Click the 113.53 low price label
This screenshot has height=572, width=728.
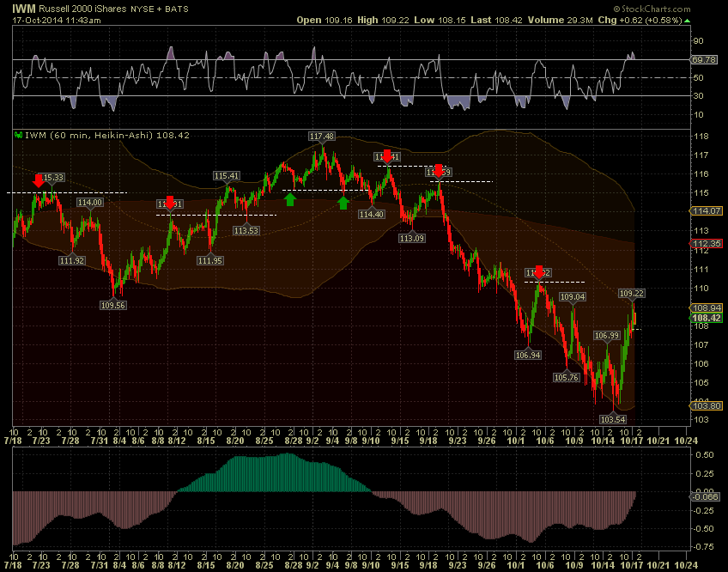coord(246,230)
